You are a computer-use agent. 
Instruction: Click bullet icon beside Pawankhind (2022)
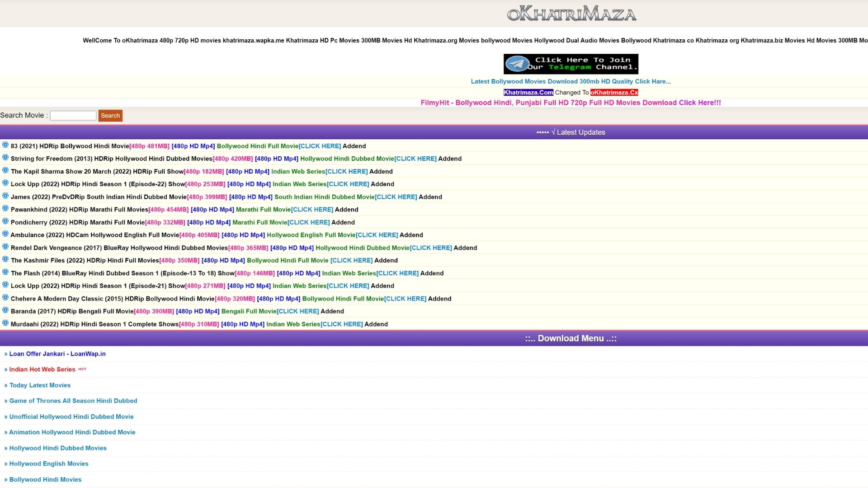coord(5,209)
